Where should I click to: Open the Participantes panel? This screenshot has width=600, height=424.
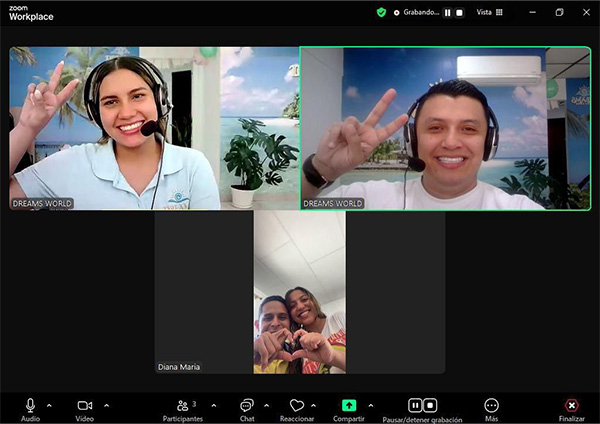point(185,405)
